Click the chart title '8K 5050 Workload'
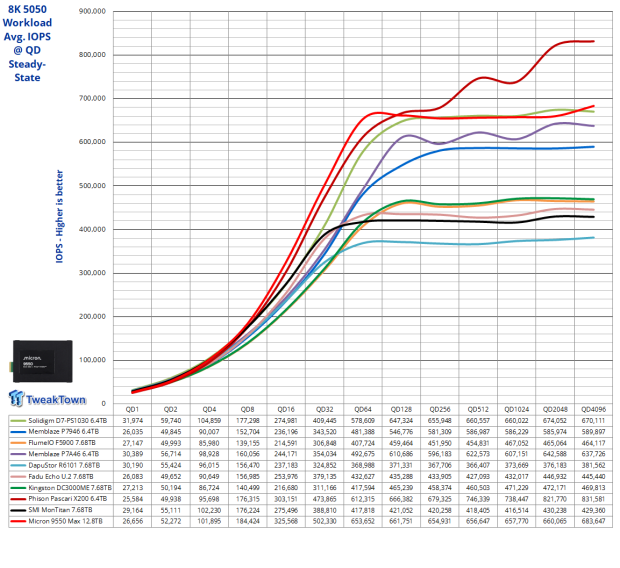 click(27, 16)
